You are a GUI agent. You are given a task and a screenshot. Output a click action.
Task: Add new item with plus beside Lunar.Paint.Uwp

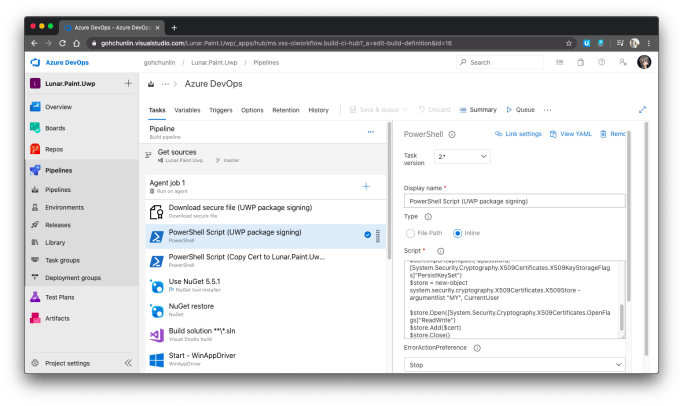[128, 83]
